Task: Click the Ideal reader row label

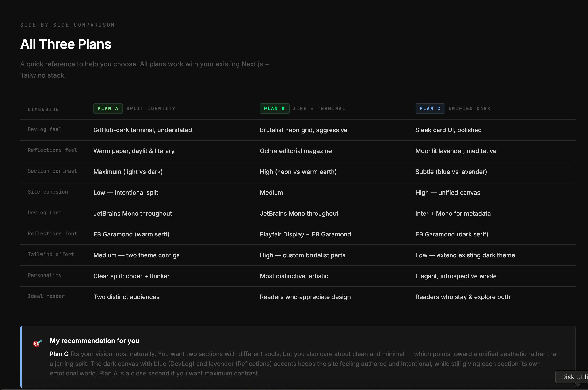Action: point(46,296)
